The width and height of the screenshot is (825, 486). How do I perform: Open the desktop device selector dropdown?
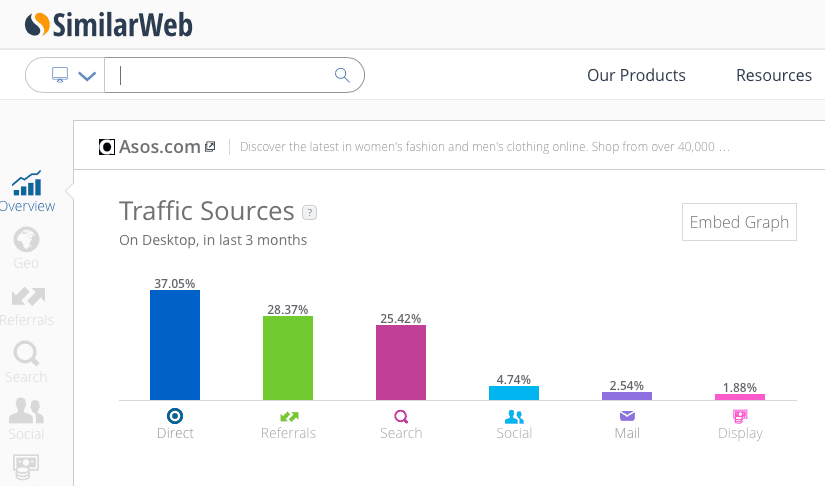pos(72,76)
